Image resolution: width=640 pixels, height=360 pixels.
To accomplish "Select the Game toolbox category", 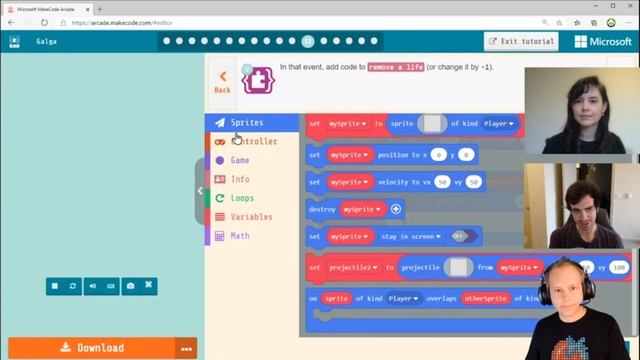I will 252,160.
